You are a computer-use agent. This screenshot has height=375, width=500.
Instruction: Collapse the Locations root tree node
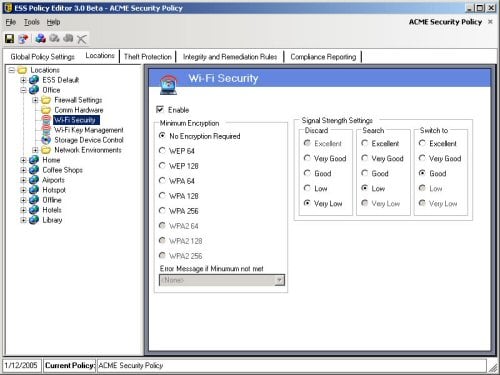[x=12, y=70]
